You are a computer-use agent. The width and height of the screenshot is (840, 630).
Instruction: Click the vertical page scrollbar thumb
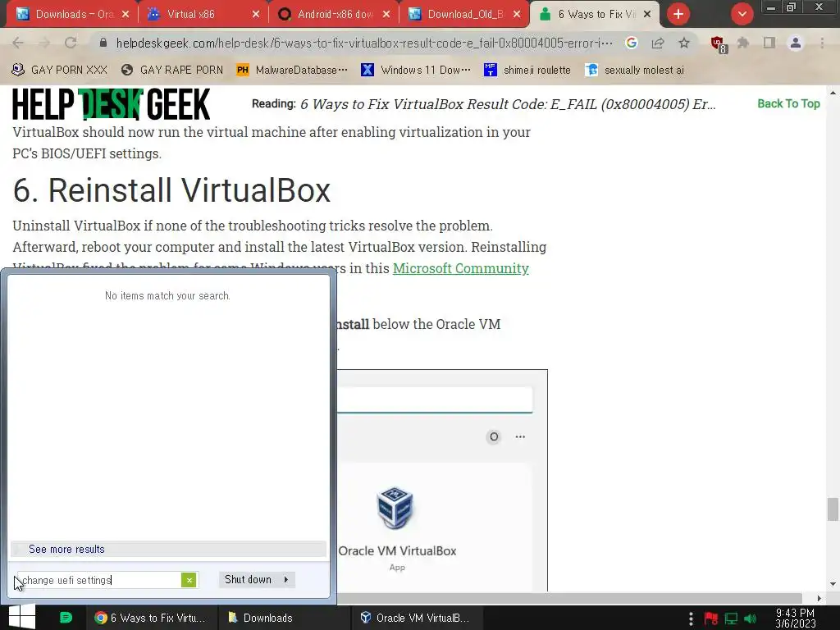[833, 509]
